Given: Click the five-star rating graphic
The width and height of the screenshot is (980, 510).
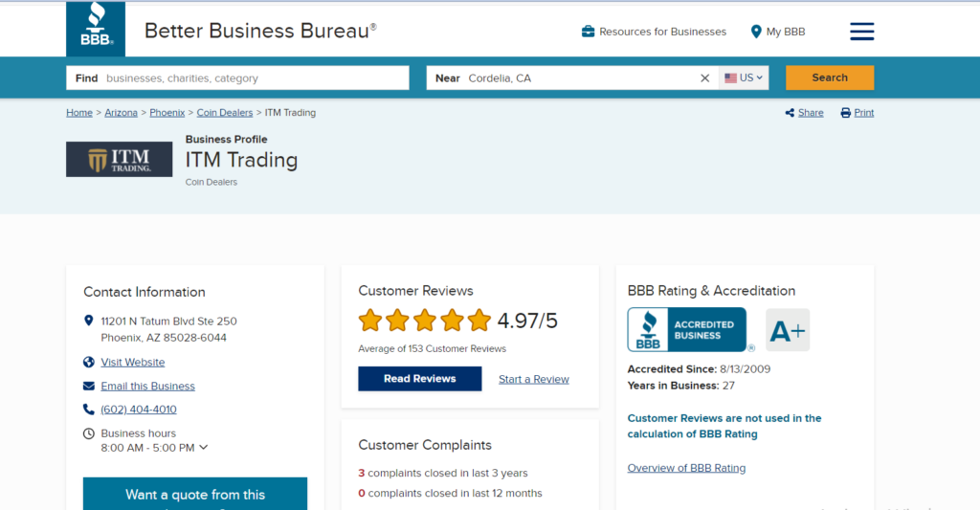Looking at the screenshot, I should click(x=425, y=320).
